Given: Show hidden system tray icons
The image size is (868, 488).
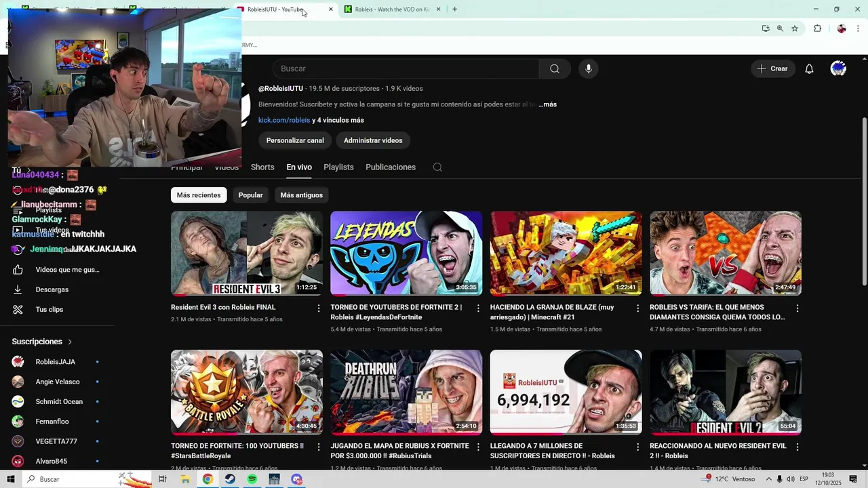Looking at the screenshot, I should (x=768, y=479).
